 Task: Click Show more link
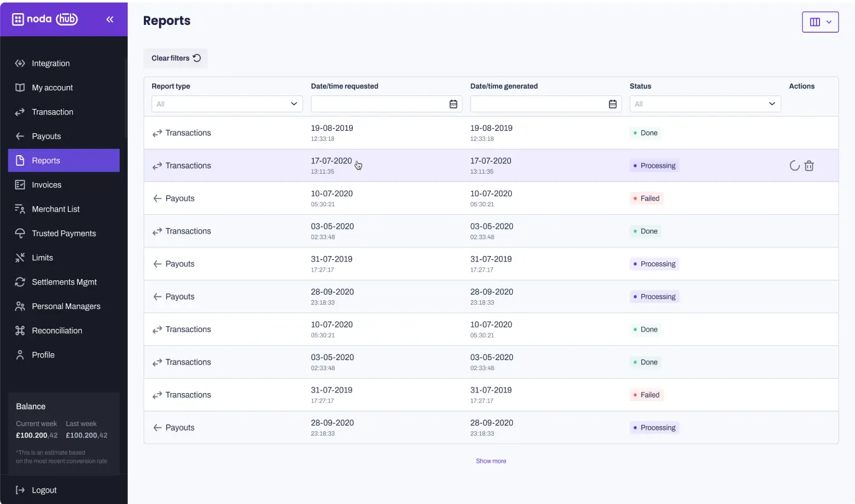click(x=491, y=461)
